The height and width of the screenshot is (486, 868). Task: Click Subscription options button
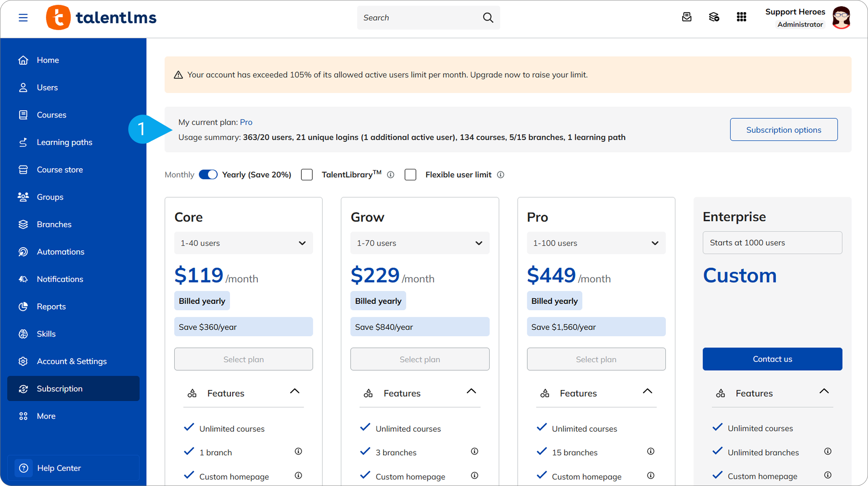(x=784, y=130)
